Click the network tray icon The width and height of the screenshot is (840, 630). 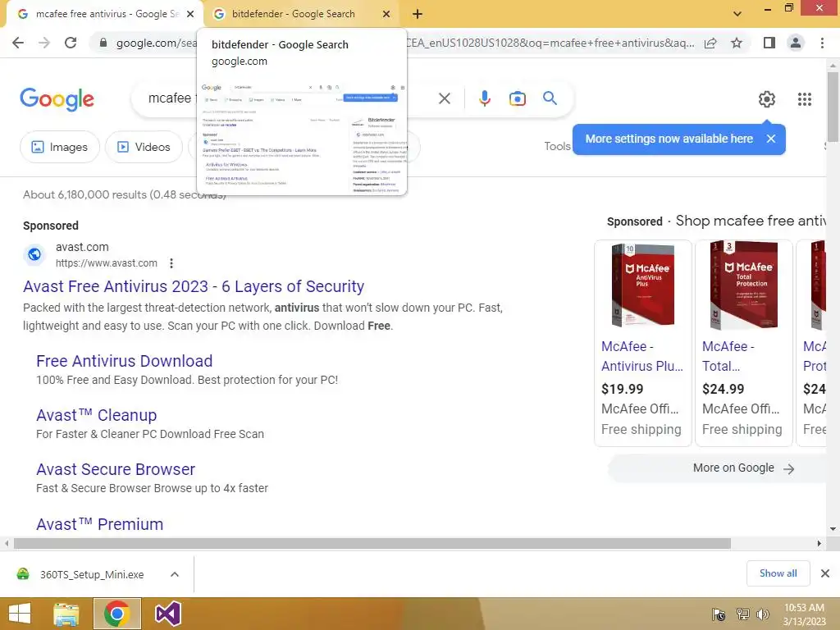pyautogui.click(x=742, y=614)
